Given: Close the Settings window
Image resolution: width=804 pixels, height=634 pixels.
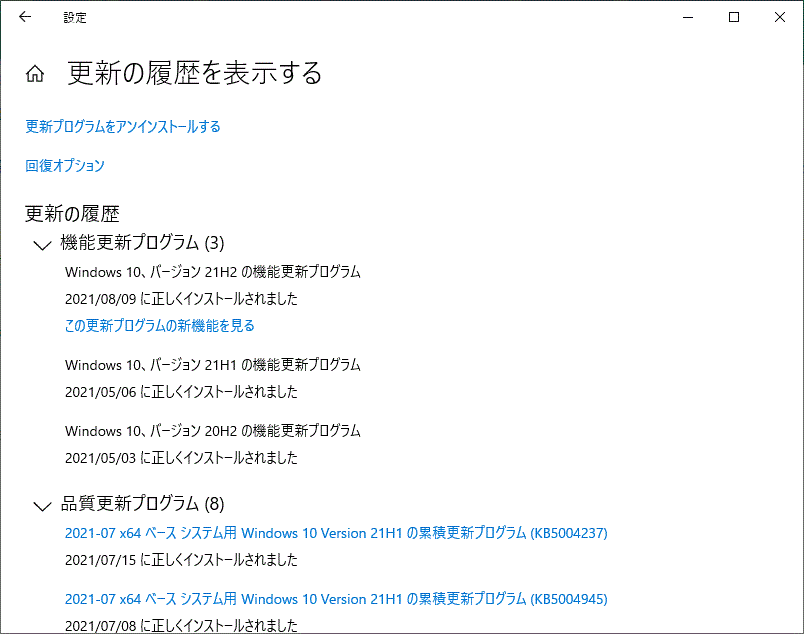Looking at the screenshot, I should click(780, 17).
